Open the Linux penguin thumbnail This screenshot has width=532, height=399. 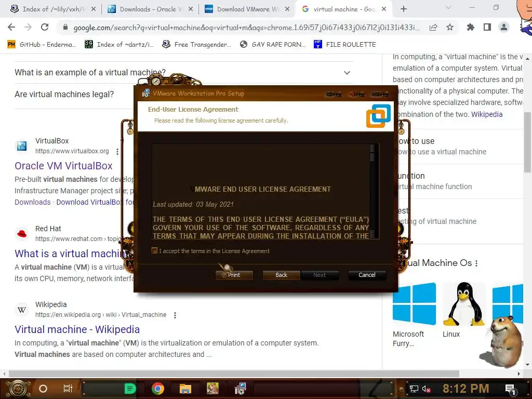464,303
